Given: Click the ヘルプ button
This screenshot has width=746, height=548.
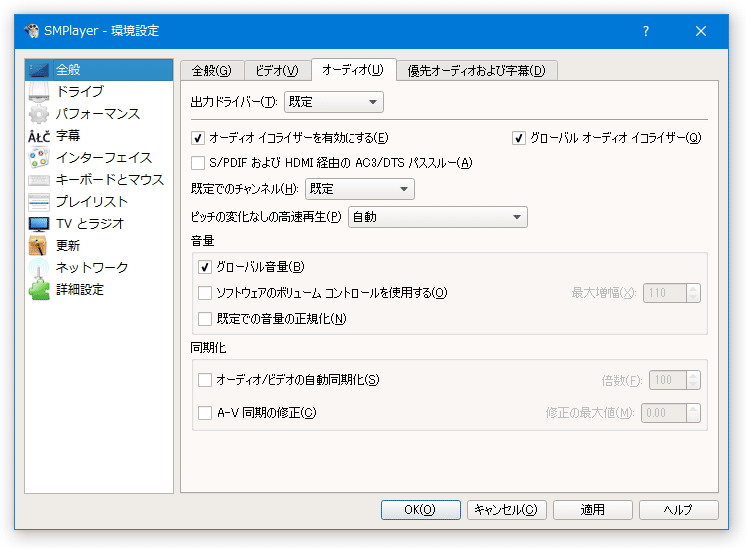Looking at the screenshot, I should pos(678,510).
